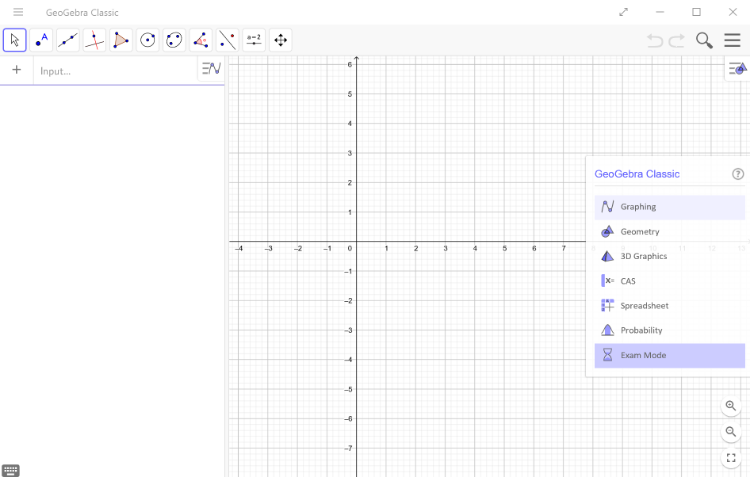This screenshot has width=750, height=477.
Task: Open help for GeoGebra Classic perspectives
Action: pos(738,174)
